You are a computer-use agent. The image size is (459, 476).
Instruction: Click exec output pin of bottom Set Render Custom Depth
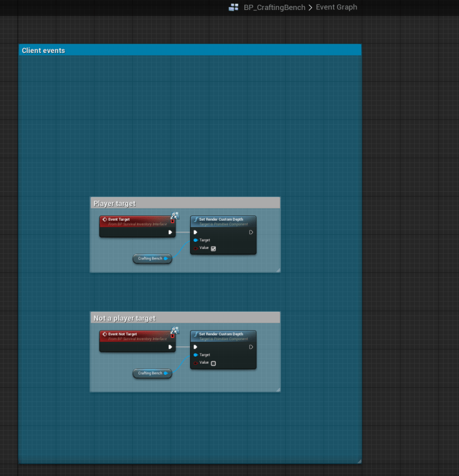click(251, 347)
